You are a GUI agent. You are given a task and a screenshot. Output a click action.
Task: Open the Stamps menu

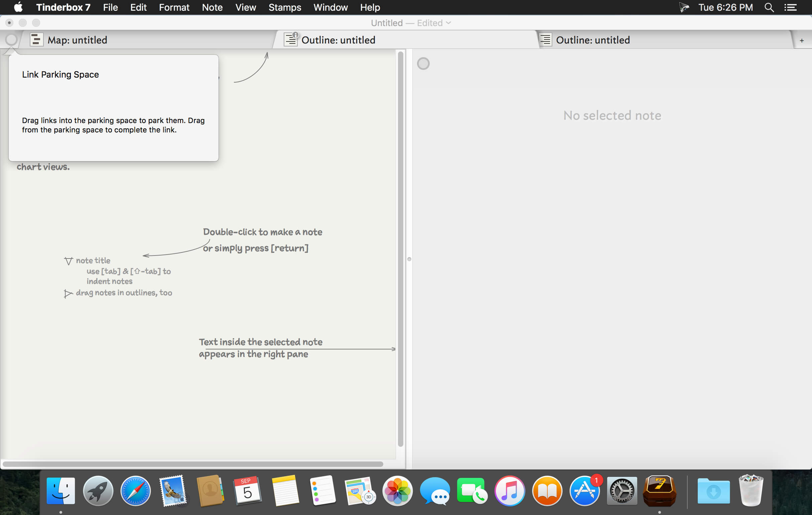(284, 7)
